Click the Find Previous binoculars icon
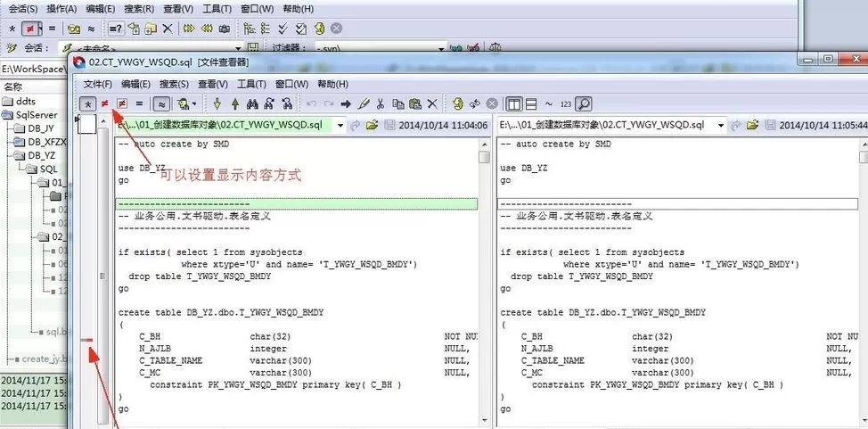This screenshot has height=429, width=868. pyautogui.click(x=287, y=103)
